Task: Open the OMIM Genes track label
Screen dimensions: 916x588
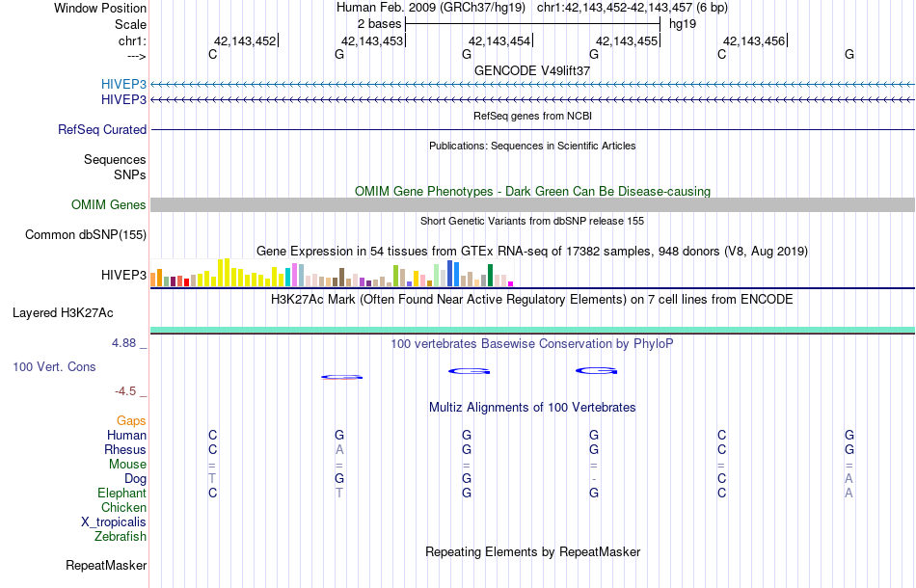Action: tap(108, 205)
